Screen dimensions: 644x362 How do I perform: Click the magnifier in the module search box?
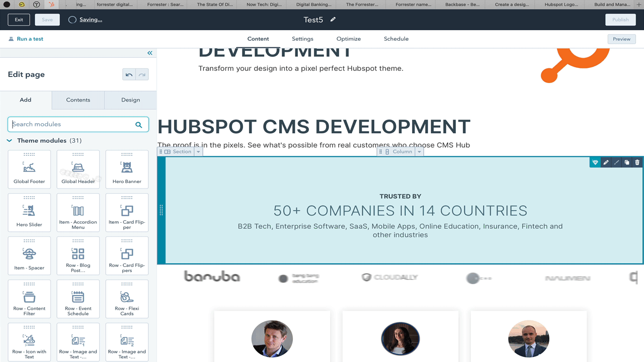click(x=139, y=124)
